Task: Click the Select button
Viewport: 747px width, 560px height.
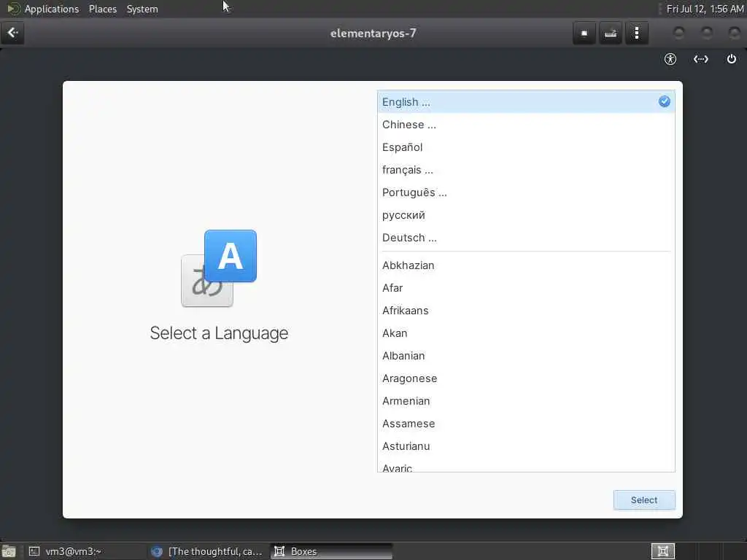Action: click(x=644, y=500)
